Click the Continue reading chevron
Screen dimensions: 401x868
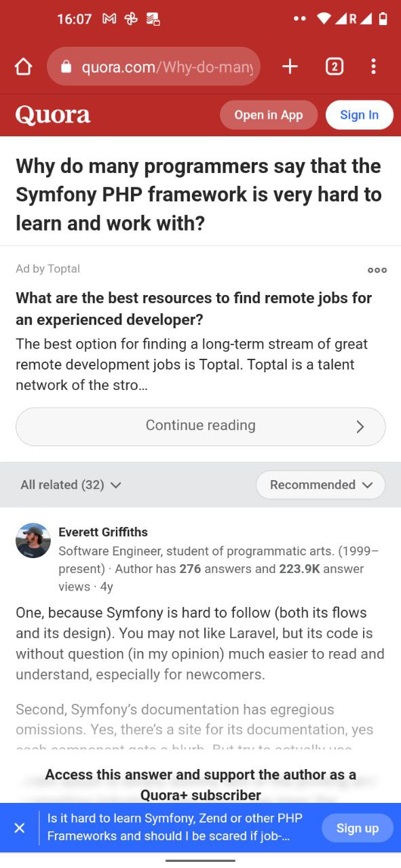(x=360, y=427)
